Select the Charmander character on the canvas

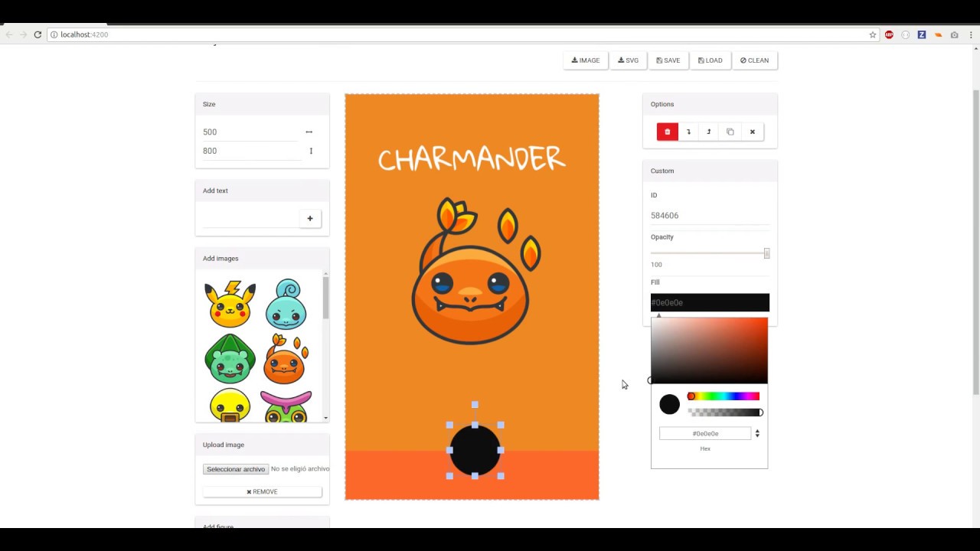coord(475,272)
